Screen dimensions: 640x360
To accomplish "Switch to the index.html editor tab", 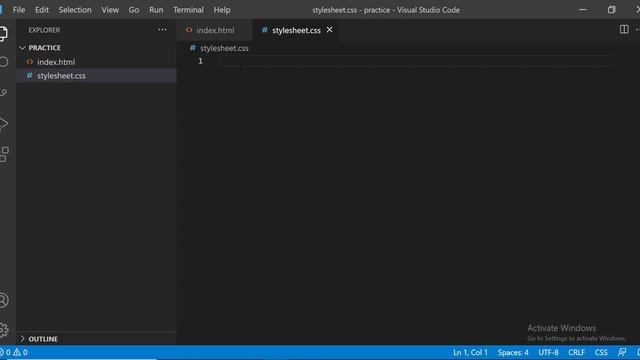I will point(215,30).
